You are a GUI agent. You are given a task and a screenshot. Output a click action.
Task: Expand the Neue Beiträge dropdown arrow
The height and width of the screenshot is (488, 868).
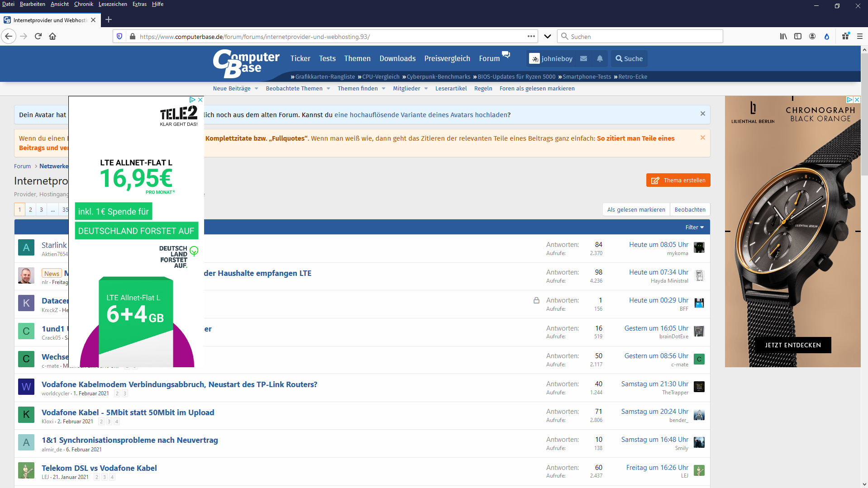point(256,89)
